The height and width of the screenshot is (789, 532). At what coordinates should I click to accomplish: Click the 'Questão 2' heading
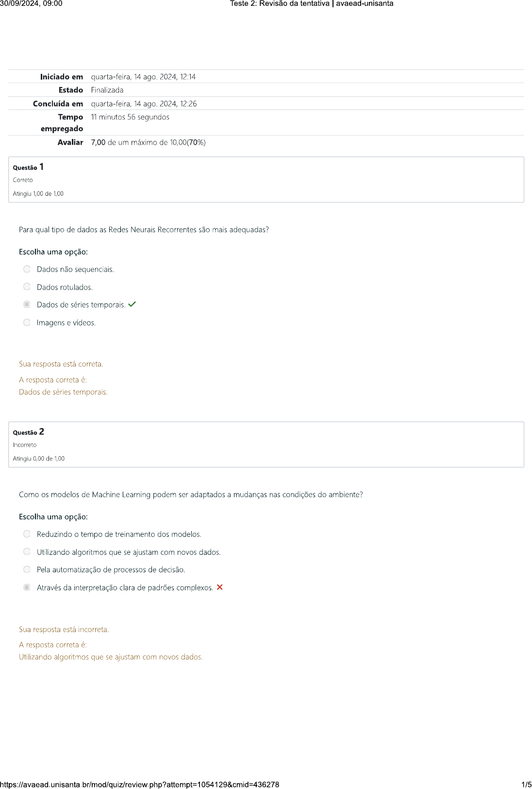28,432
